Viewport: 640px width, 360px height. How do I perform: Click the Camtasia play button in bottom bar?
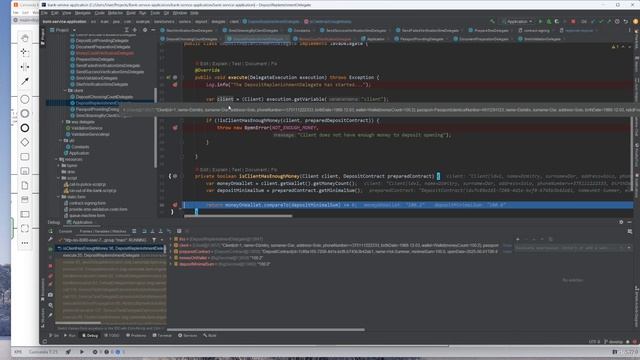pyautogui.click(x=82, y=351)
